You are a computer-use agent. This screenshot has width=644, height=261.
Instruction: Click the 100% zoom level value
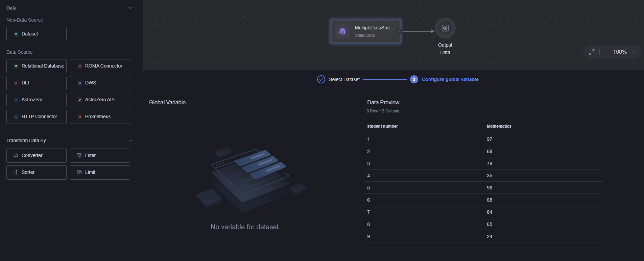tap(620, 52)
